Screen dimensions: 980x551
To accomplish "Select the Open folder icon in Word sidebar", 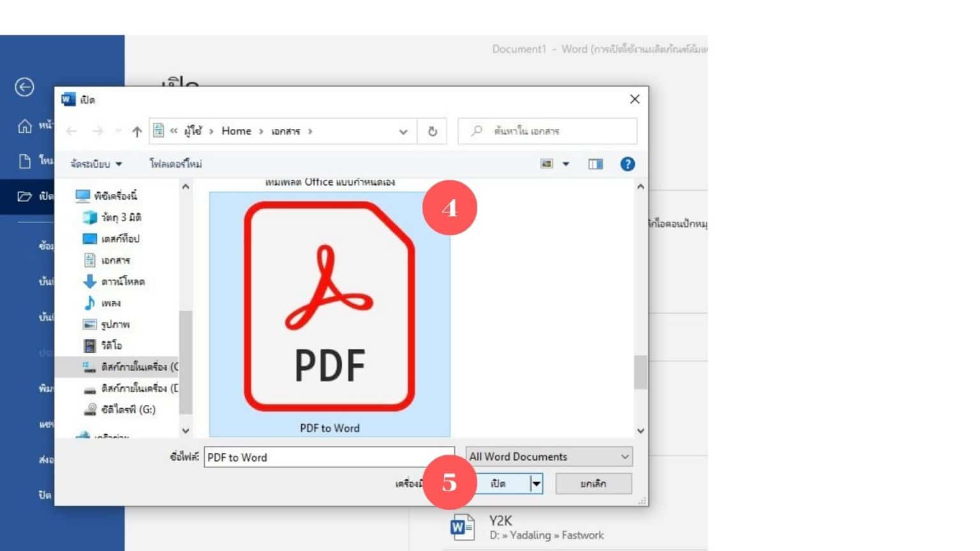I will [24, 196].
